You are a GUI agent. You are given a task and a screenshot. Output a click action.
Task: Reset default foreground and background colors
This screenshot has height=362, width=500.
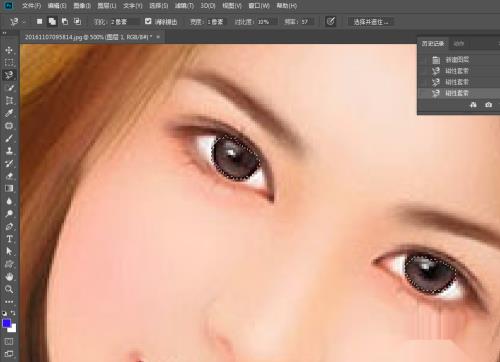coord(4,313)
